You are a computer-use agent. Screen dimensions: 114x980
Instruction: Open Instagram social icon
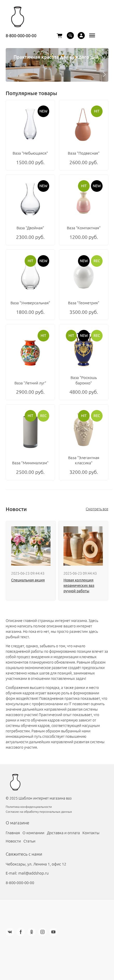[42, 932]
